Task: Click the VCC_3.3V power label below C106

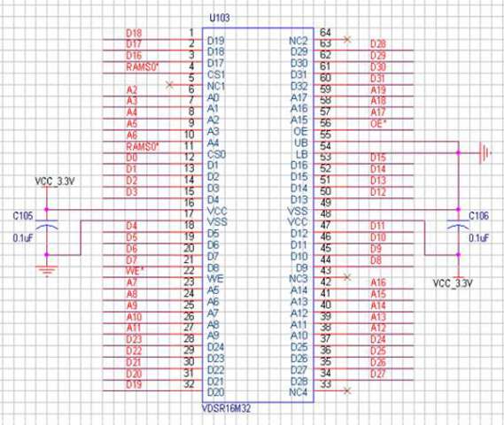Action: coord(453,283)
